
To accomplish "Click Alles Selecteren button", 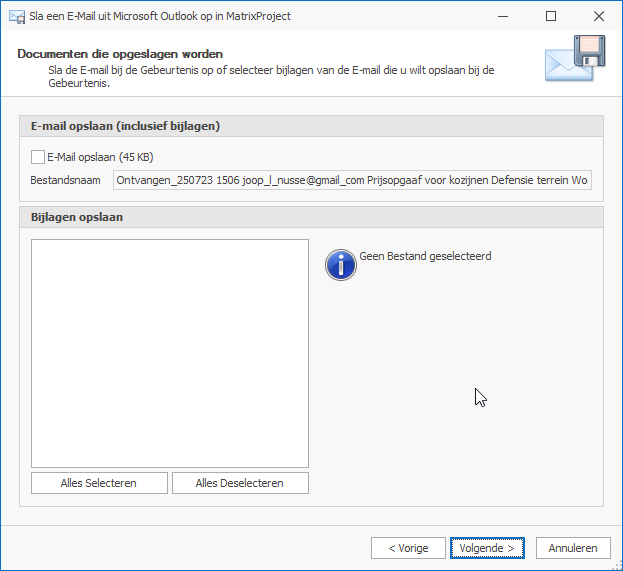I will [99, 483].
